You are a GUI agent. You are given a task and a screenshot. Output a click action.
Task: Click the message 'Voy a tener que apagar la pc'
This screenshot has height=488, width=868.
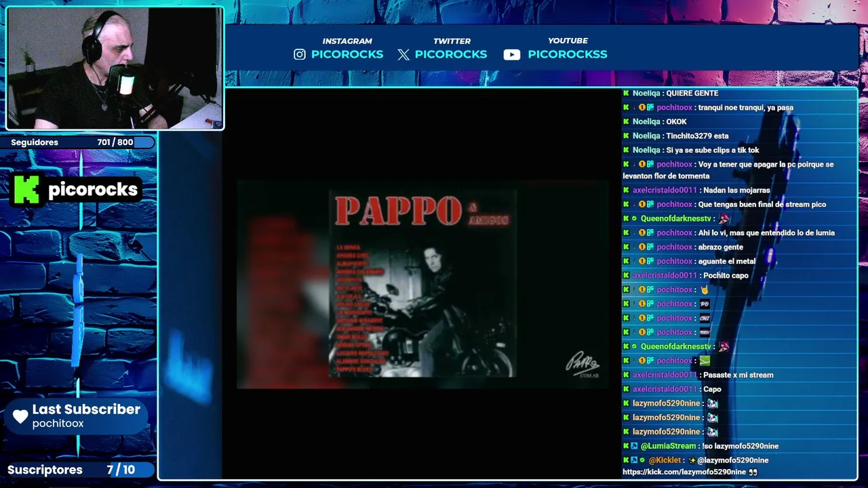pos(728,170)
